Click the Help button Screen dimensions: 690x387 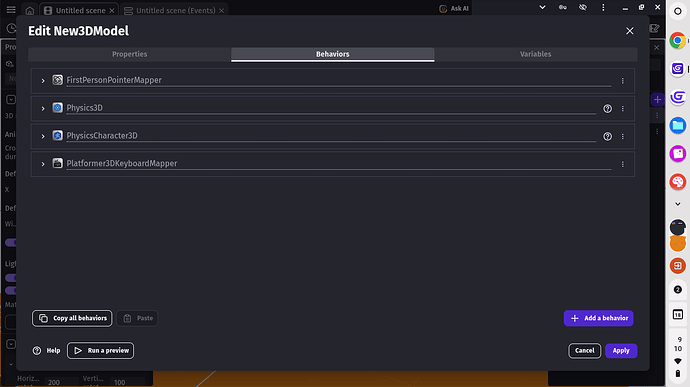(x=46, y=350)
